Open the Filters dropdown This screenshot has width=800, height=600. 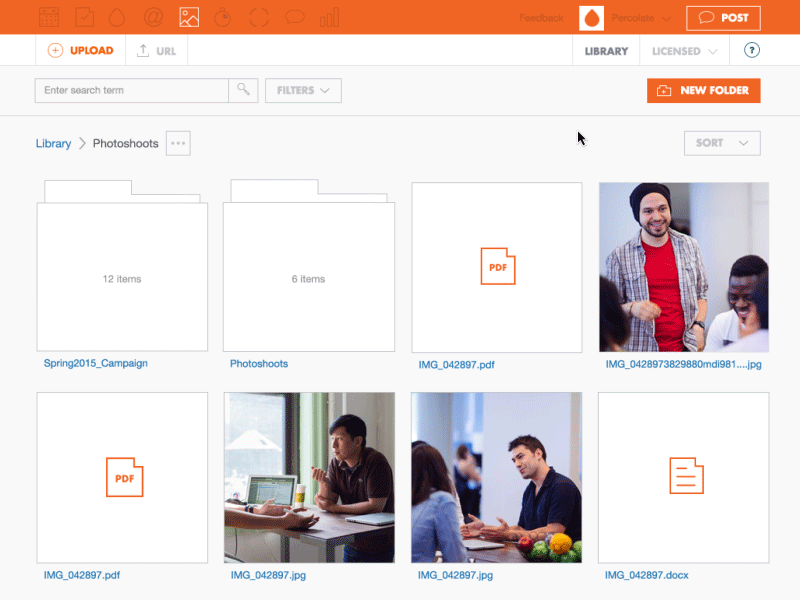pos(303,90)
